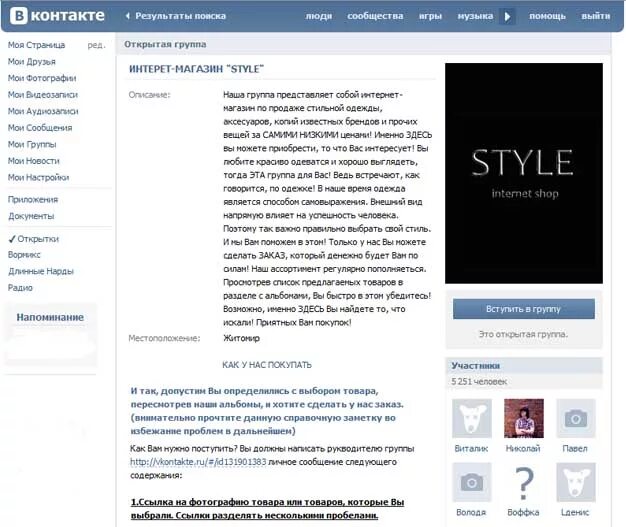Screen dimensions: 626x527
Task: Click the Володя name link
Action: tap(471, 512)
